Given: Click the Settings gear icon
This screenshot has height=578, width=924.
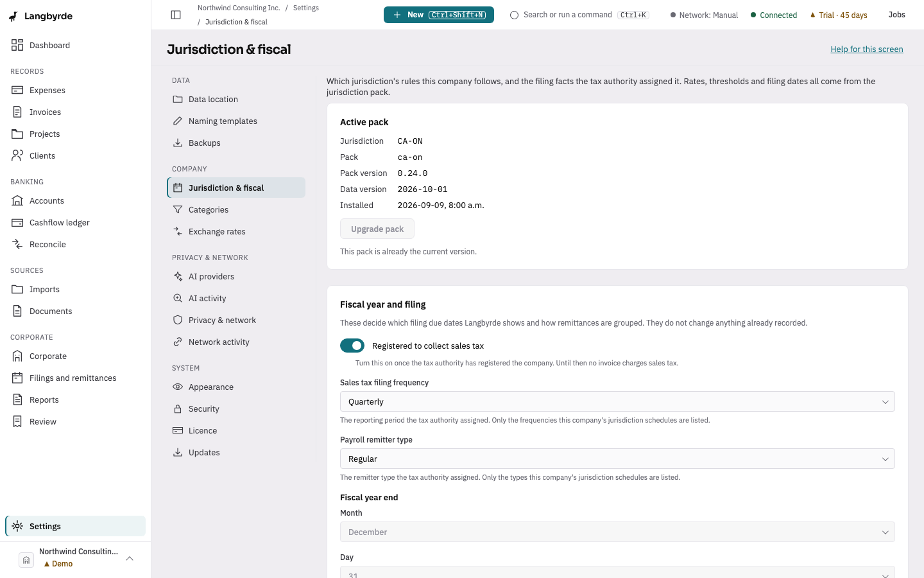Looking at the screenshot, I should (x=17, y=526).
